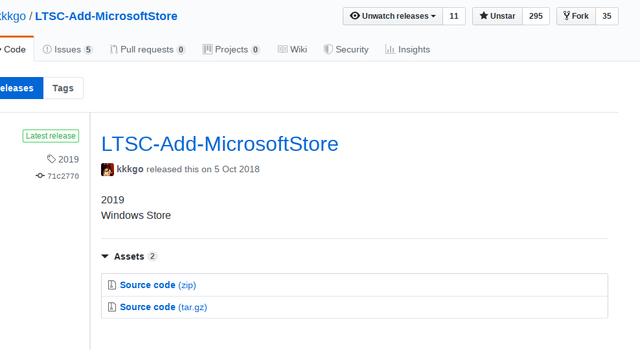The width and height of the screenshot is (640, 360).
Task: Select the Tags sub-tab
Action: click(63, 88)
